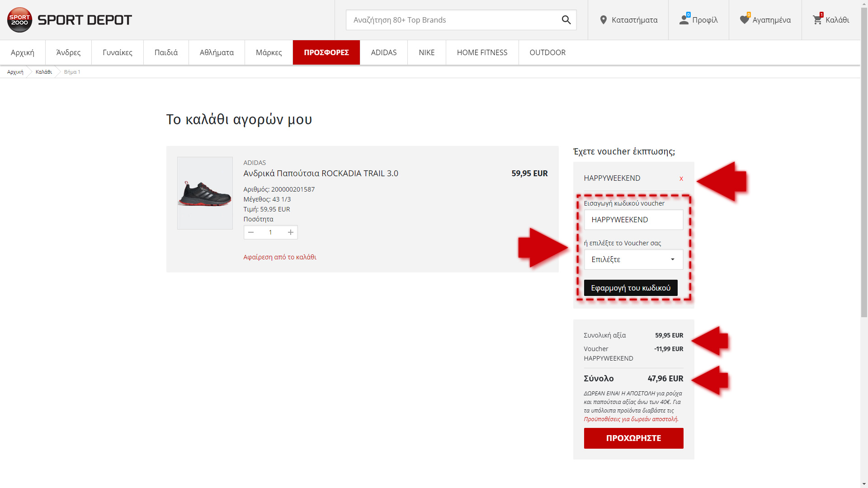This screenshot has width=868, height=488.
Task: Click the -11,99 EUR voucher discount value
Action: pyautogui.click(x=669, y=349)
